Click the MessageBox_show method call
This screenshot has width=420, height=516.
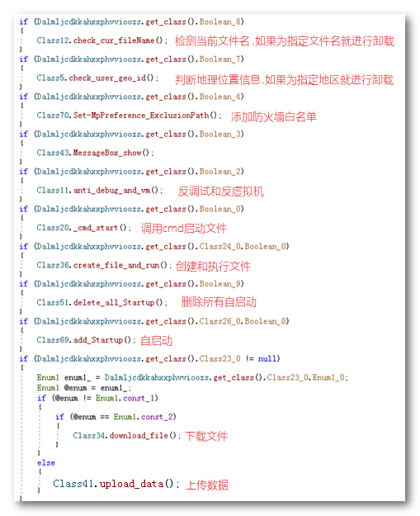(107, 153)
